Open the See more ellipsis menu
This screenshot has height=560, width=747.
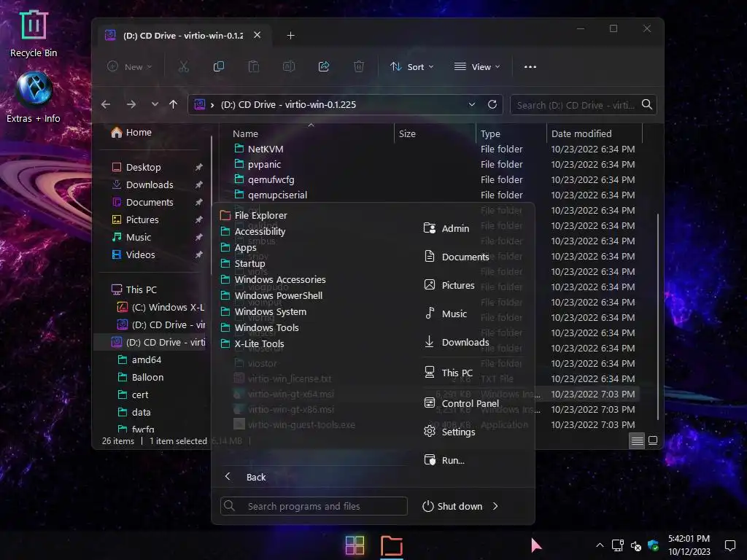pos(530,66)
